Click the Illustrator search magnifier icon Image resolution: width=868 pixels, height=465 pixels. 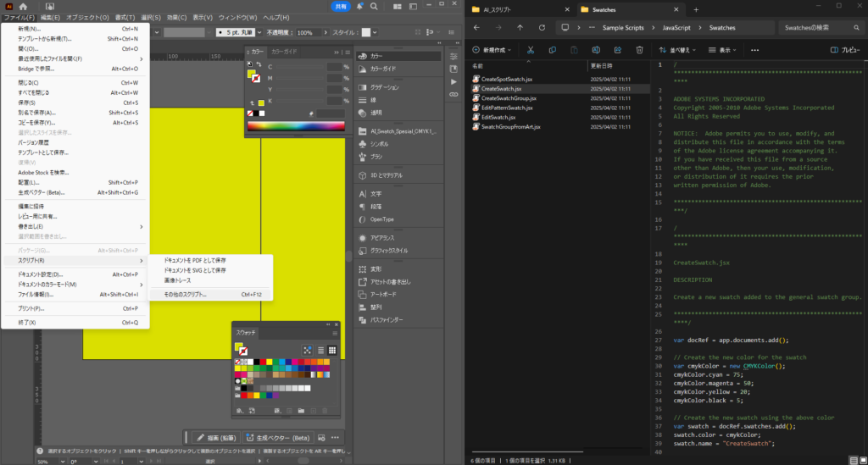[x=374, y=7]
